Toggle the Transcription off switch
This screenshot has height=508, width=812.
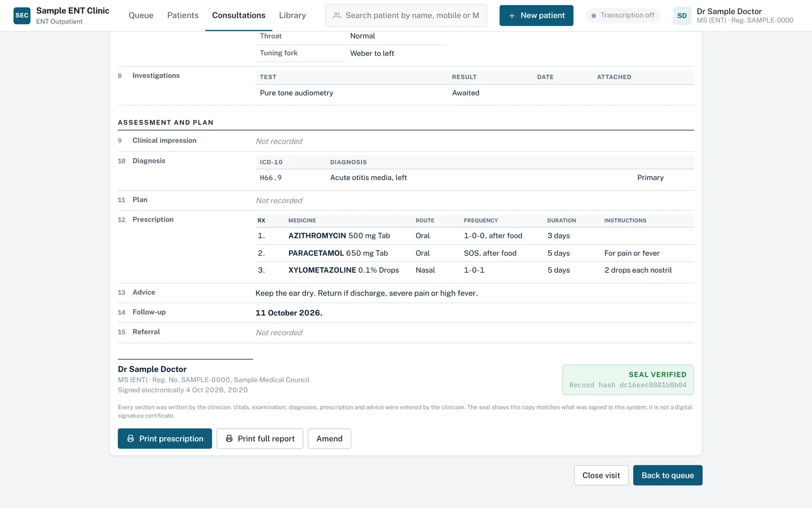pos(623,15)
